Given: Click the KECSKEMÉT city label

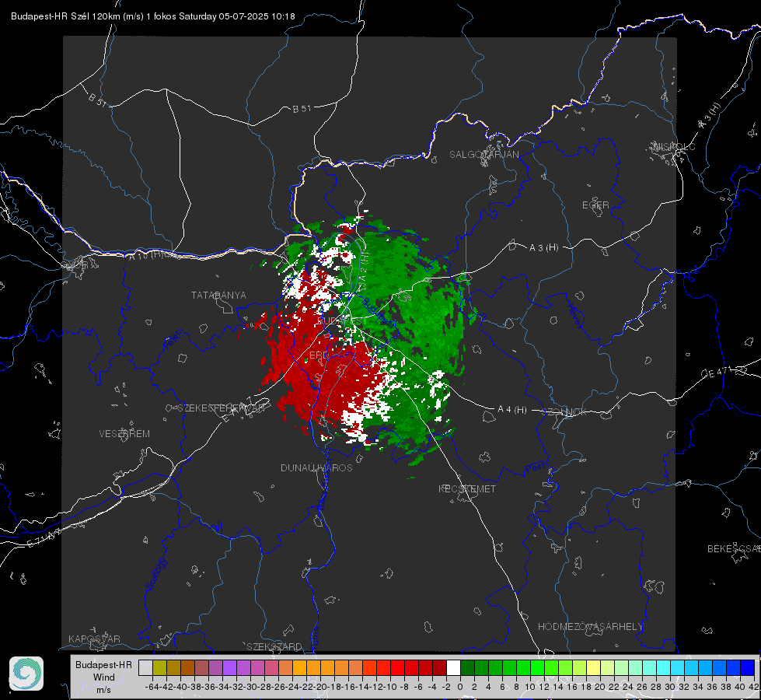Looking at the screenshot, I should [467, 488].
